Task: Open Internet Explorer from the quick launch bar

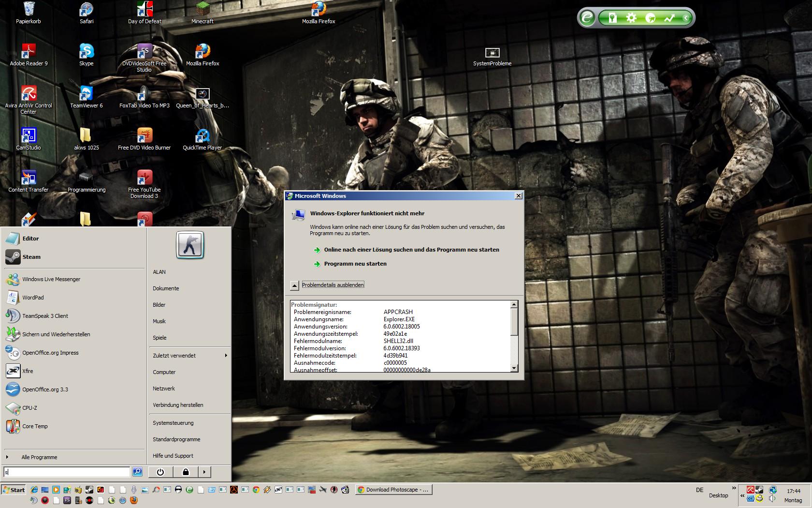Action: point(34,490)
